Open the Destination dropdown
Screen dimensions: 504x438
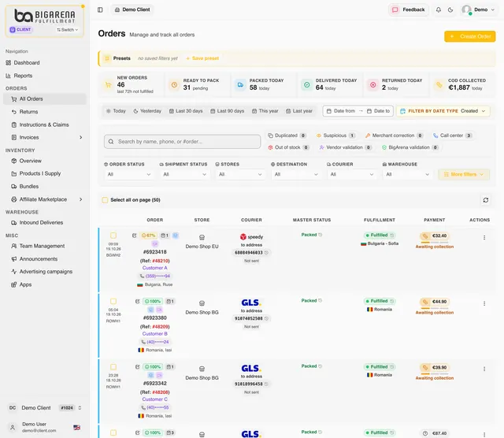296,174
